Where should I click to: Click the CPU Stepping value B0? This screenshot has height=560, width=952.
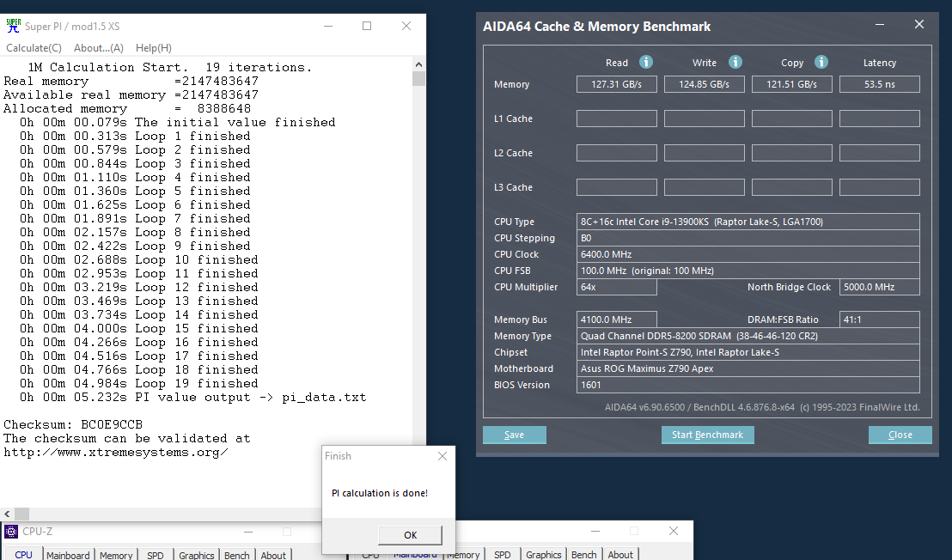(x=748, y=238)
